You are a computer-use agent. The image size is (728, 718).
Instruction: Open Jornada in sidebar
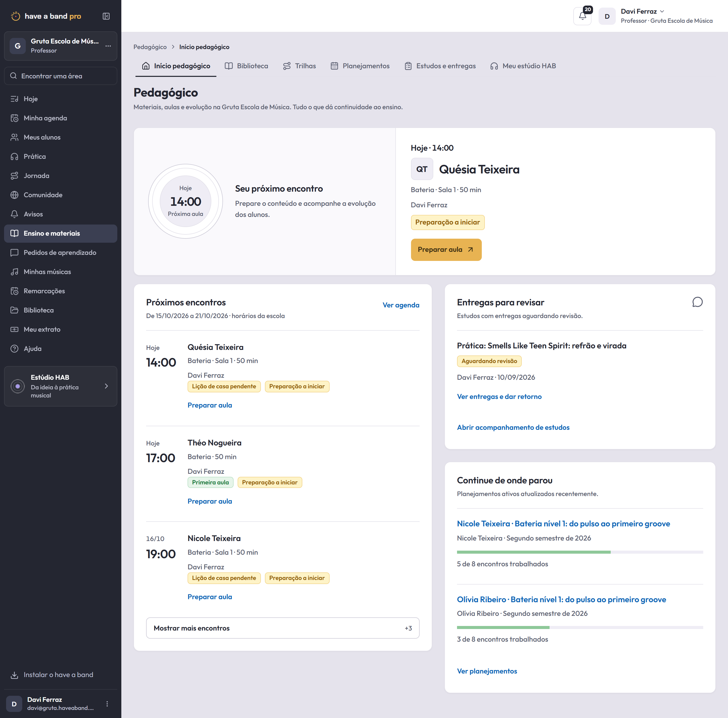[x=61, y=176]
